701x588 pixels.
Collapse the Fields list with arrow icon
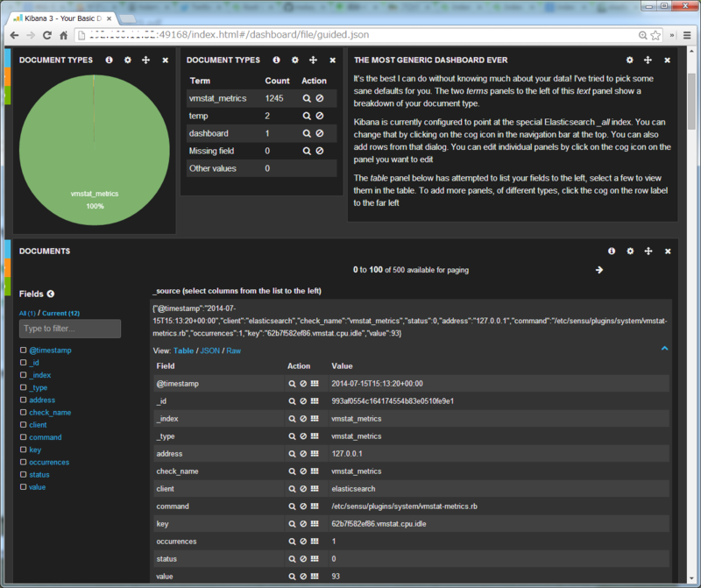click(51, 294)
